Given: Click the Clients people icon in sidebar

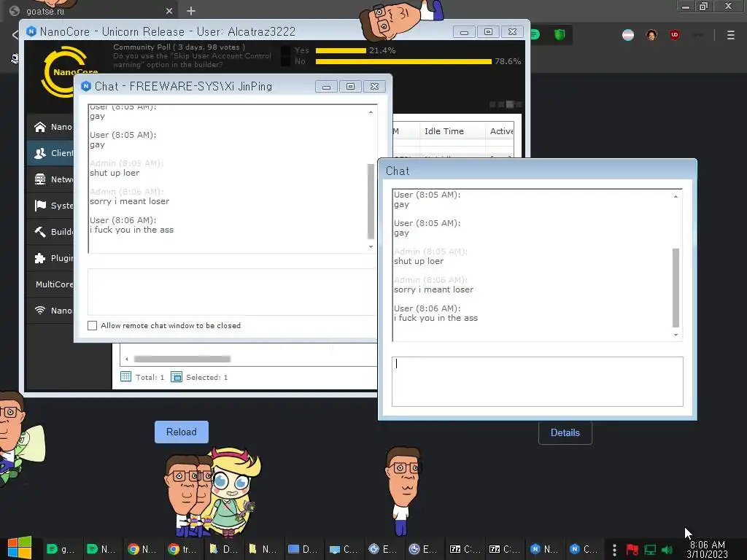Looking at the screenshot, I should point(40,153).
